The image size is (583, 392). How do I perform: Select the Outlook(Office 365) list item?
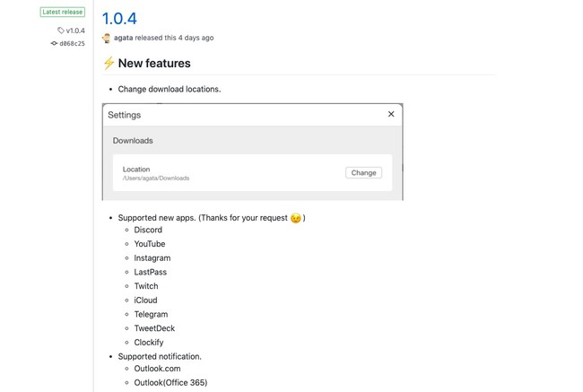(170, 384)
